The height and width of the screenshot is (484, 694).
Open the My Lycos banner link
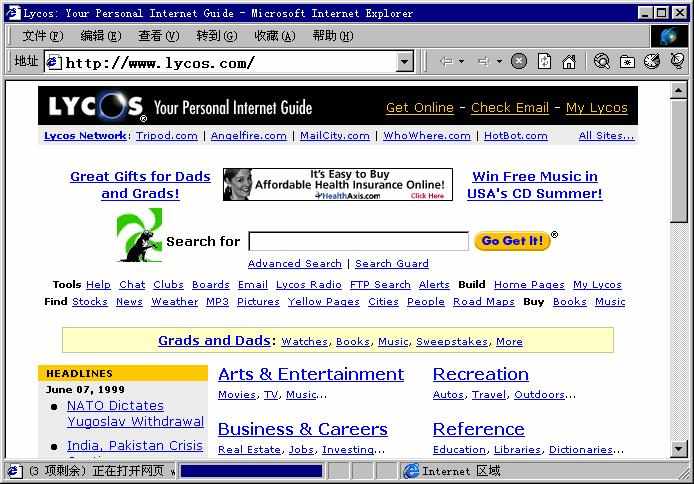(597, 108)
